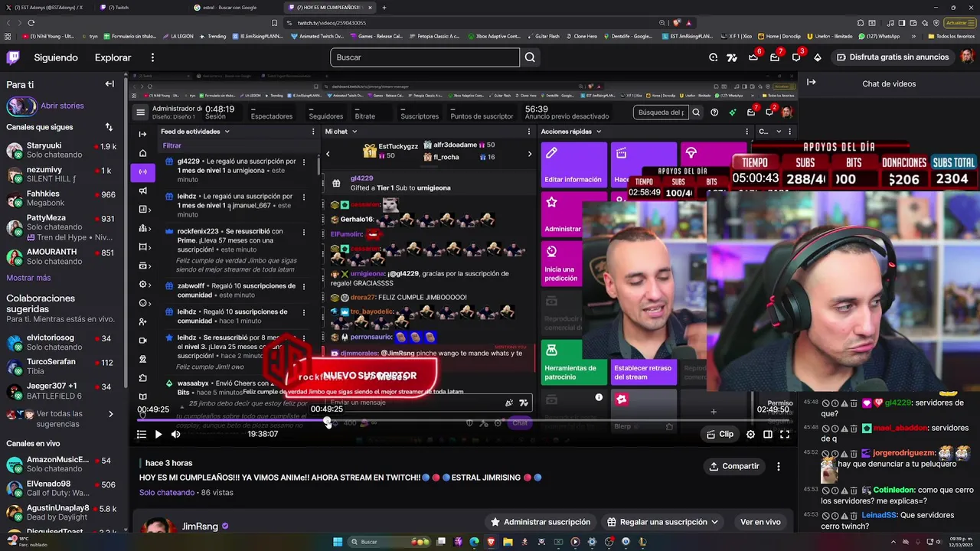Viewport: 980px width, 551px height.
Task: Open the Fahhkies channel
Action: (61, 198)
